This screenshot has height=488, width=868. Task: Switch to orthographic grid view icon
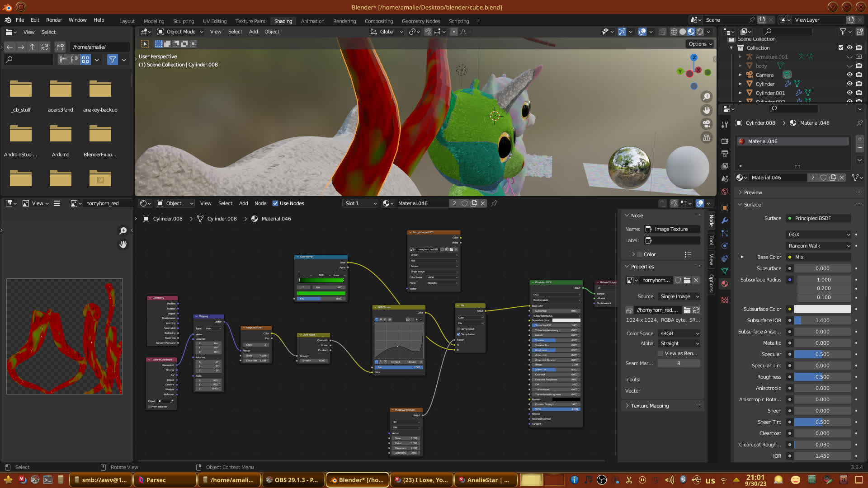pyautogui.click(x=706, y=137)
